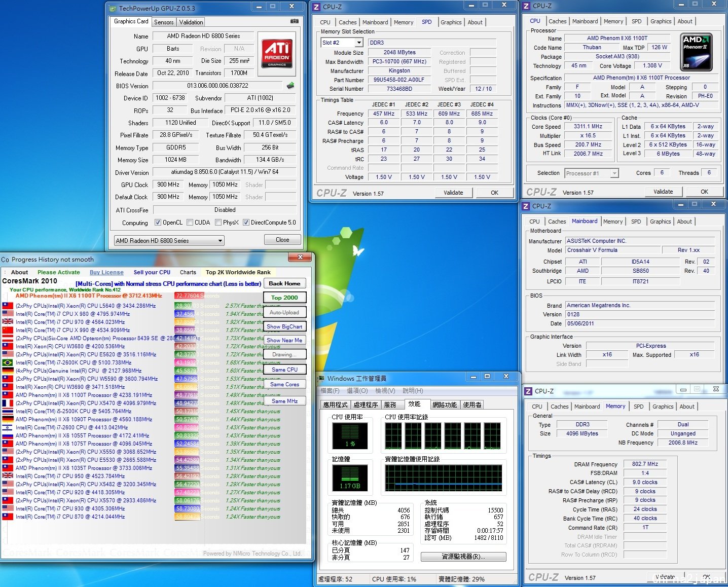Click the BIOS Version field in GPU-Z
The width and height of the screenshot is (728, 587).
[x=217, y=86]
